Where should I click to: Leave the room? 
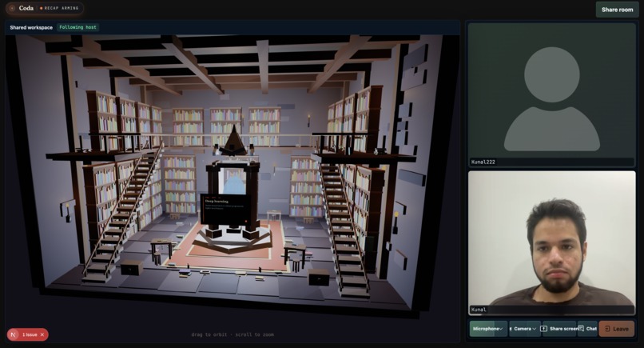click(x=617, y=329)
